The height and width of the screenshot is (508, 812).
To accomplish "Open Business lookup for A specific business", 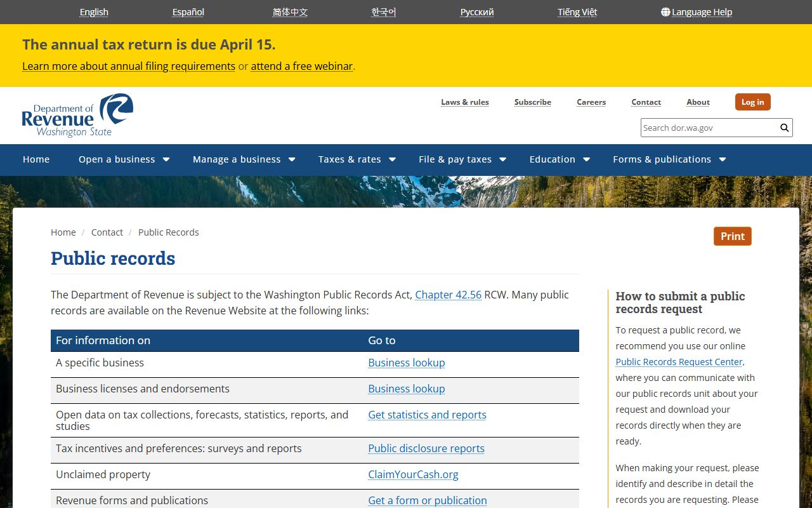I will pos(407,363).
